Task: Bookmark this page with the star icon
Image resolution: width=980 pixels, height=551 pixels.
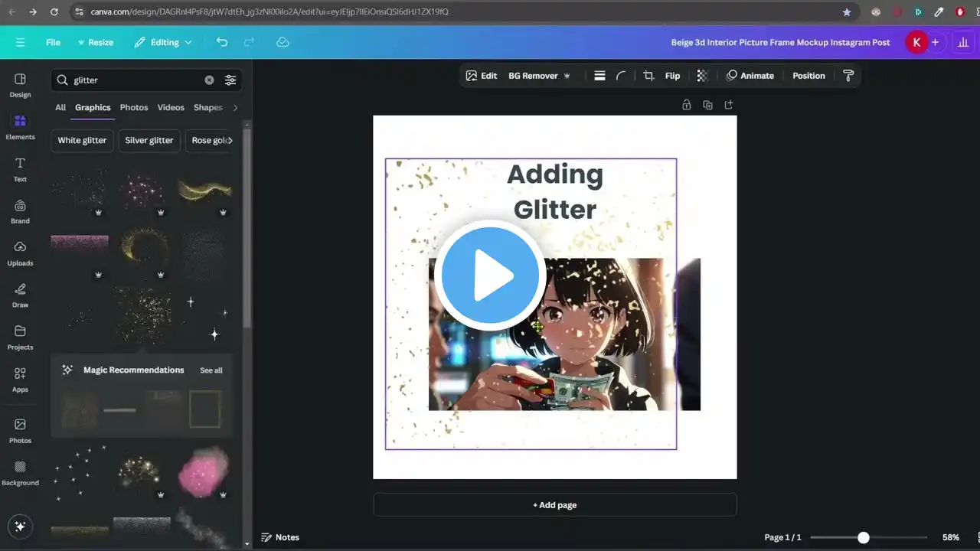Action: 847,12
